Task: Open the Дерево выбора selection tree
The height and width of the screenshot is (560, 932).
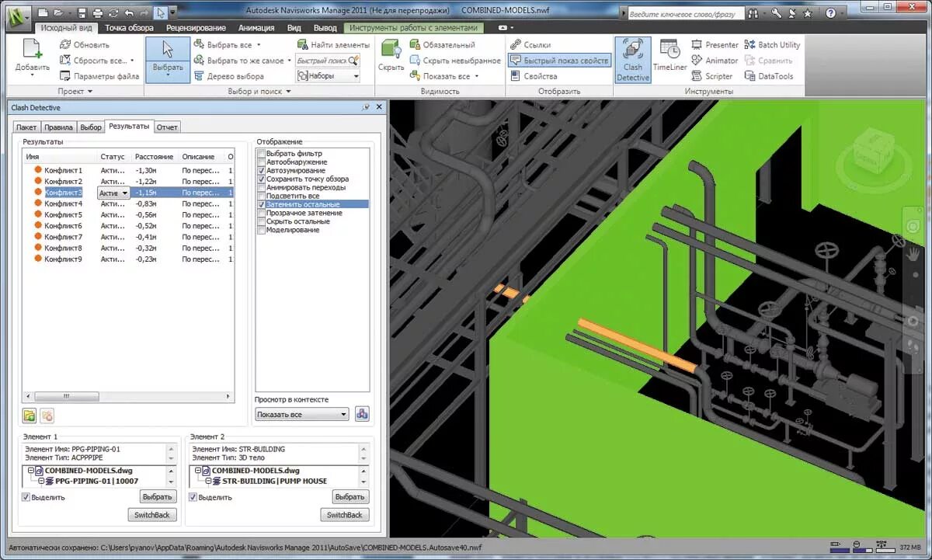Action: (228, 76)
